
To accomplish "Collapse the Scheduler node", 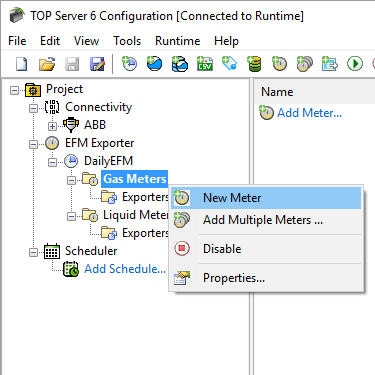I will [33, 252].
